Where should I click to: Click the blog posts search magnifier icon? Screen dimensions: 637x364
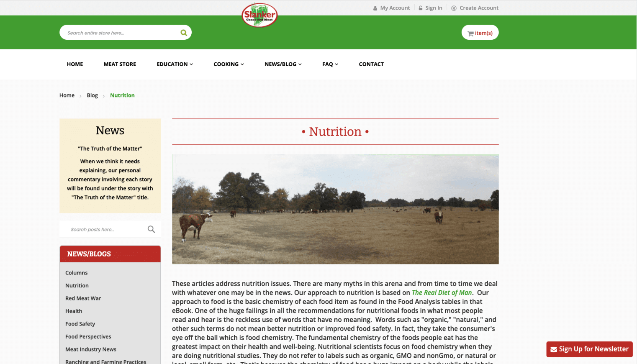[x=151, y=229]
